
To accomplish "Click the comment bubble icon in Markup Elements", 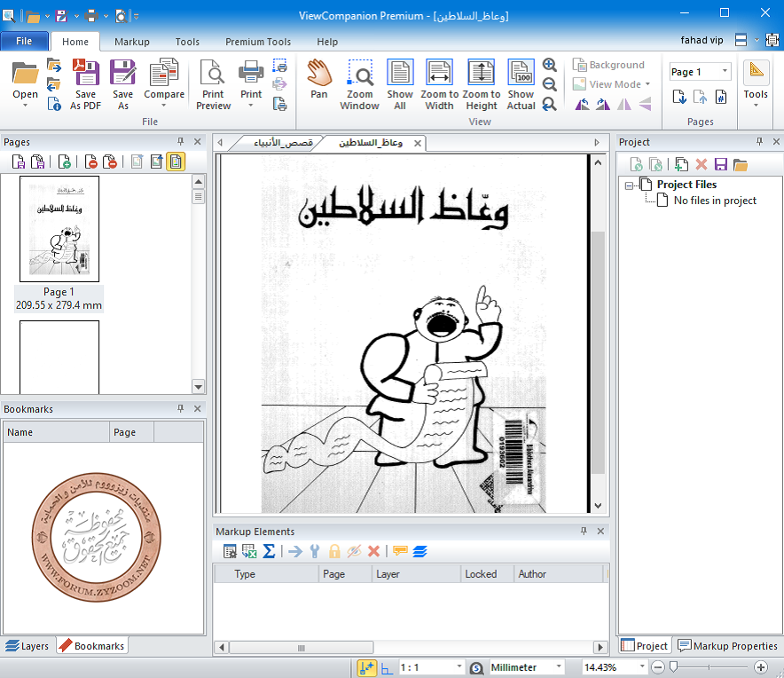I will point(400,551).
